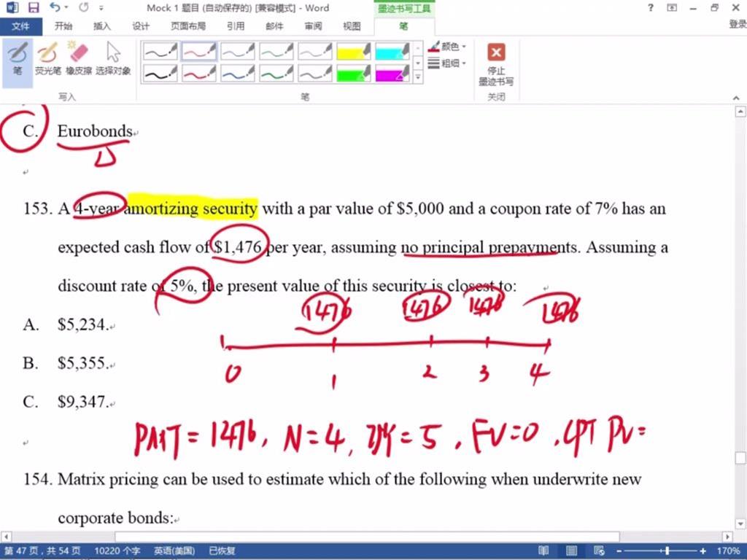Click answer option "$5,355."
The width and height of the screenshot is (747, 560).
click(83, 363)
